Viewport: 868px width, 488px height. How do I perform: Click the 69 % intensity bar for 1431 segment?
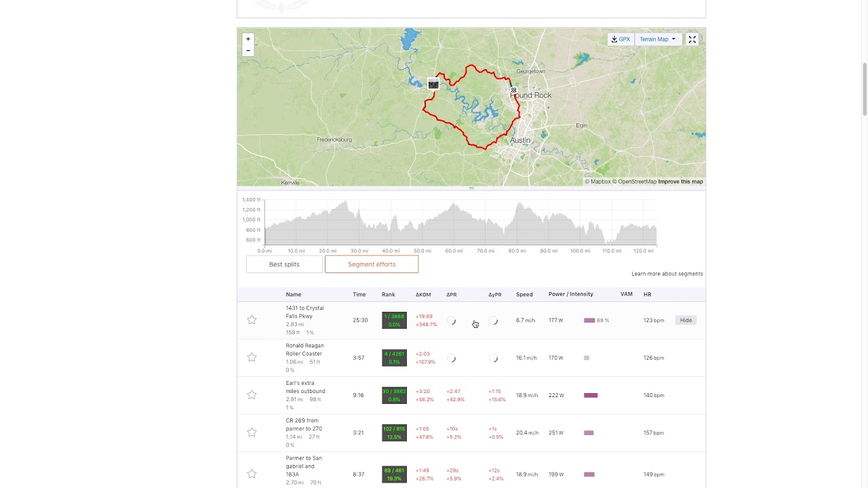(589, 320)
